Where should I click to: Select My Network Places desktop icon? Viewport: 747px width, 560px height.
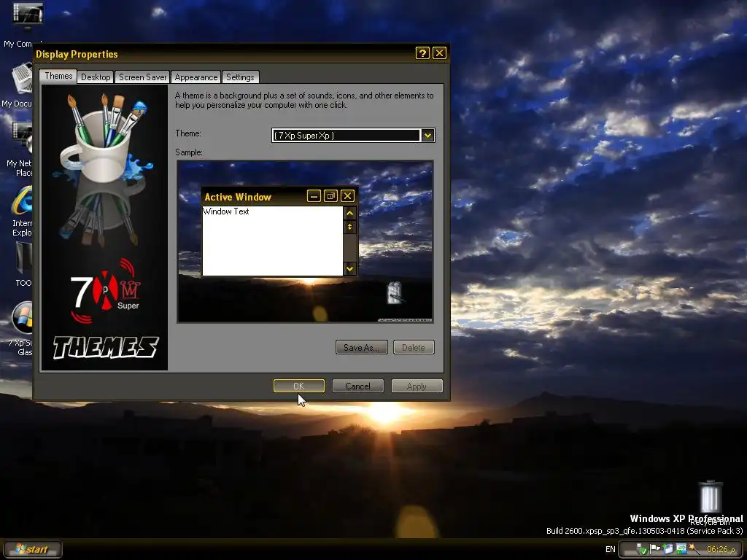23,137
